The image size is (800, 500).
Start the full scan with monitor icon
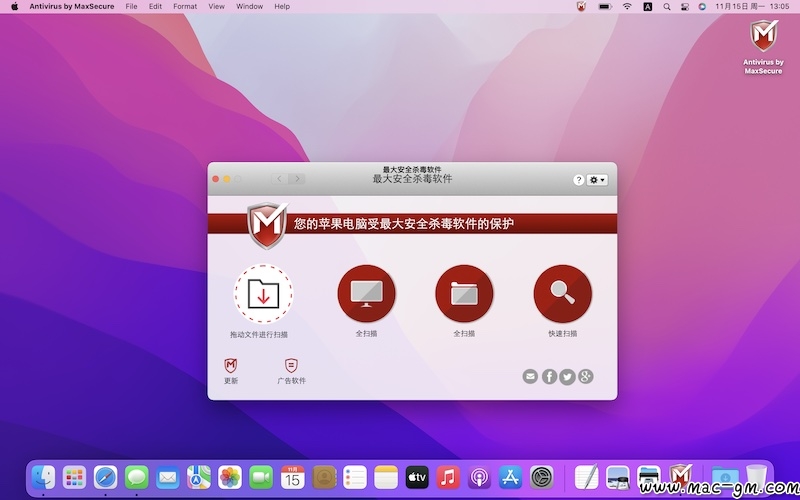366,293
